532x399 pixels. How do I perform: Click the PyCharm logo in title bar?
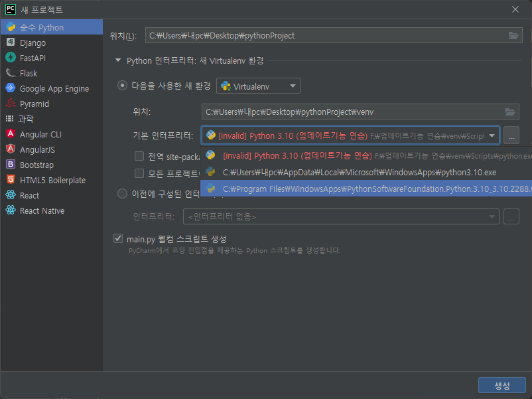[11, 9]
